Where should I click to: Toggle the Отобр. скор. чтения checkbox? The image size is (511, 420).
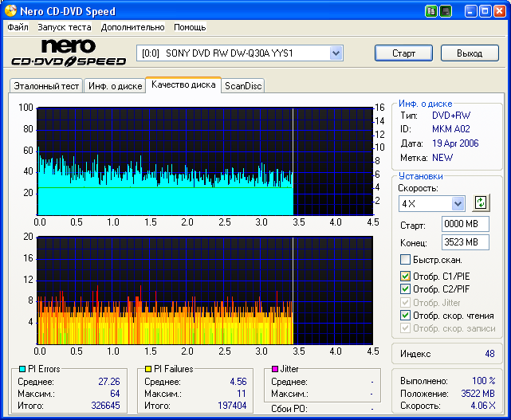(405, 315)
